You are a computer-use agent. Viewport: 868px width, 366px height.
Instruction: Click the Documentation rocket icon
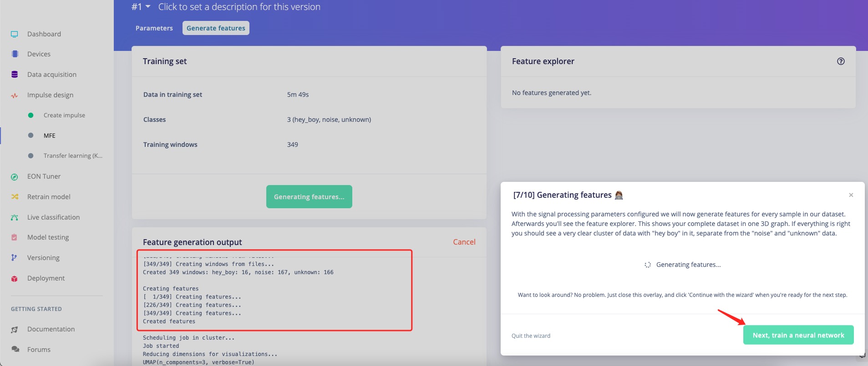(15, 330)
